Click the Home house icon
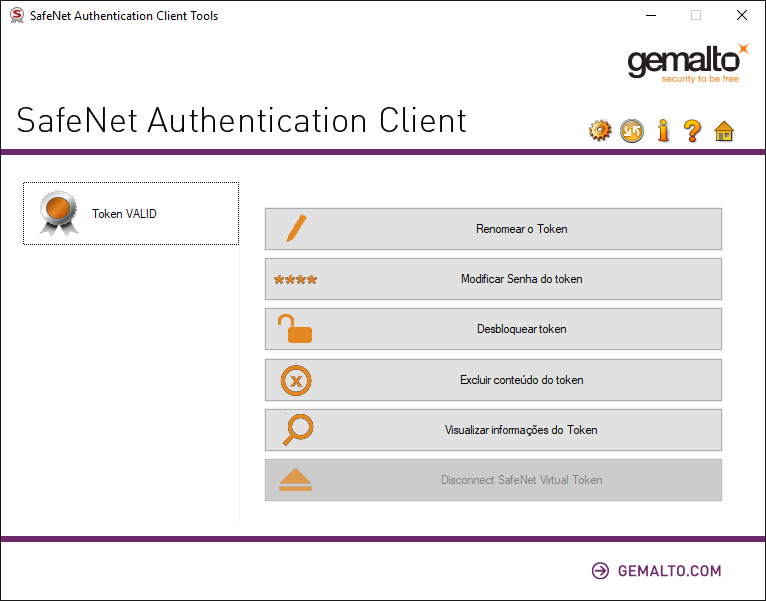Screen dimensions: 766x601 point(724,131)
